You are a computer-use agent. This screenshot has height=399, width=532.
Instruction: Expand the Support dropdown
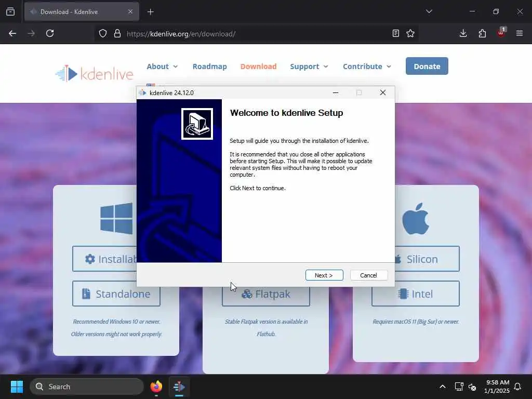click(x=309, y=66)
